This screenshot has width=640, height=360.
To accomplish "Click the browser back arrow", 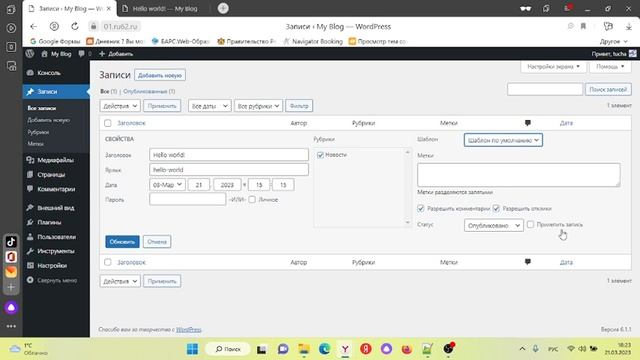I will pos(33,27).
